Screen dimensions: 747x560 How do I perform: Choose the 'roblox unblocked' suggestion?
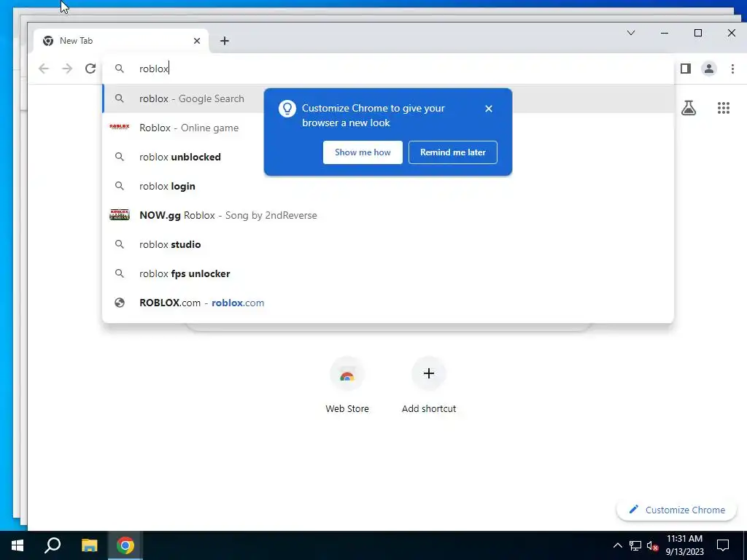coord(388,157)
